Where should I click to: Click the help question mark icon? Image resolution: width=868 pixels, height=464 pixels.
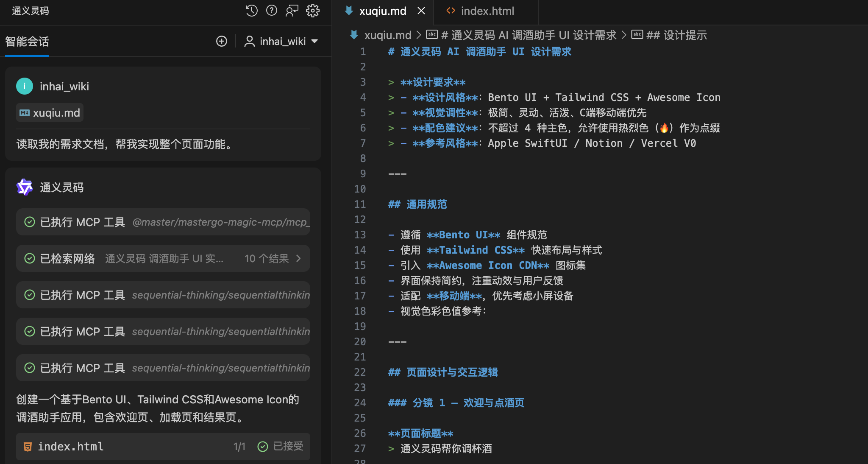tap(272, 11)
